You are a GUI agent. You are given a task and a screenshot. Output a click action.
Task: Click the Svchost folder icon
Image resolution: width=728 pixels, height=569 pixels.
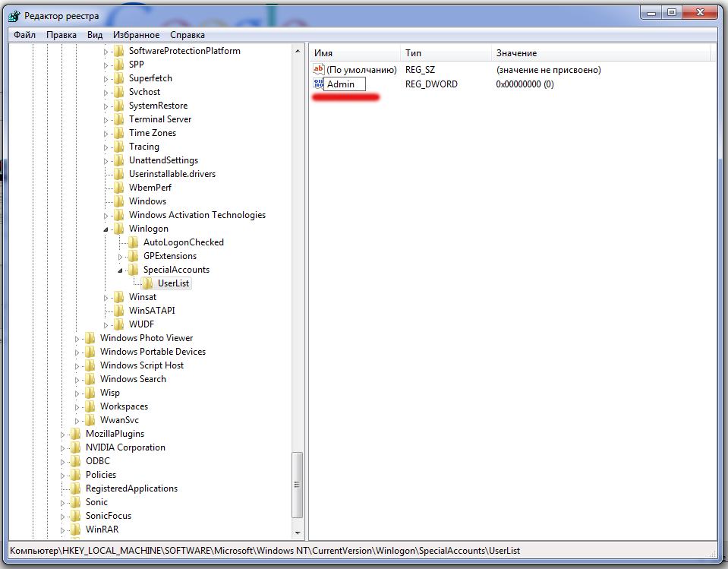(x=119, y=92)
